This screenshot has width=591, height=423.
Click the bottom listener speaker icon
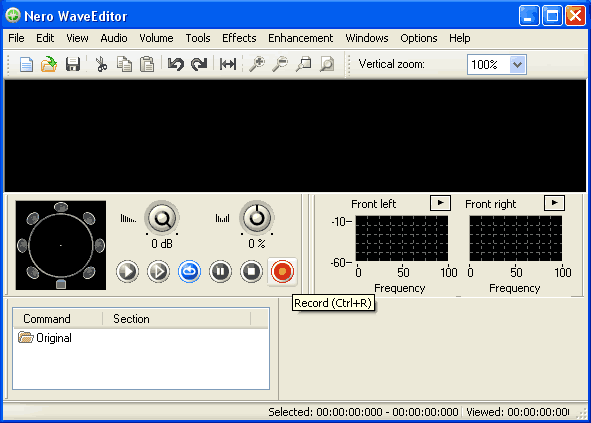pyautogui.click(x=61, y=284)
